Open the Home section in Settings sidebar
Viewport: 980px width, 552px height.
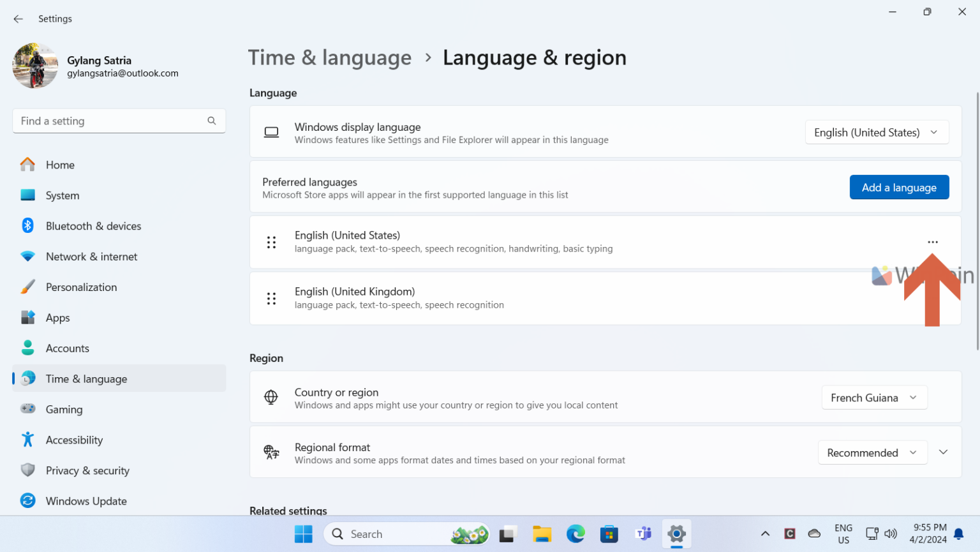(x=60, y=165)
